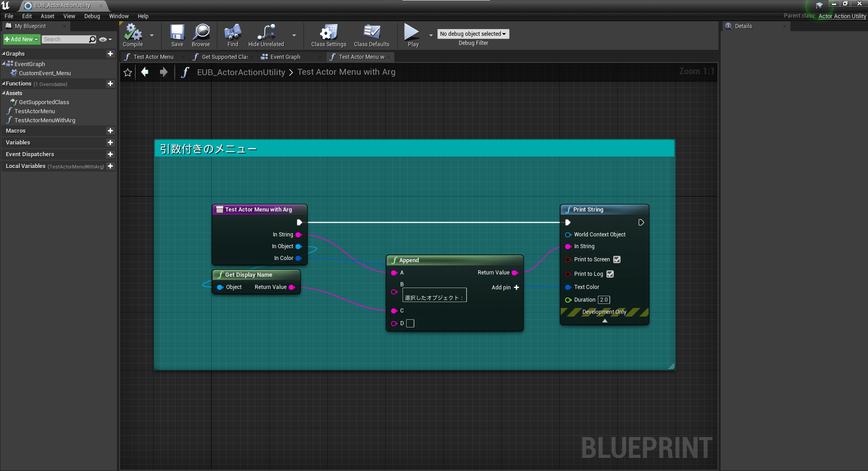Click Browse to find asset in content browser
This screenshot has height=471, width=868.
[x=201, y=35]
